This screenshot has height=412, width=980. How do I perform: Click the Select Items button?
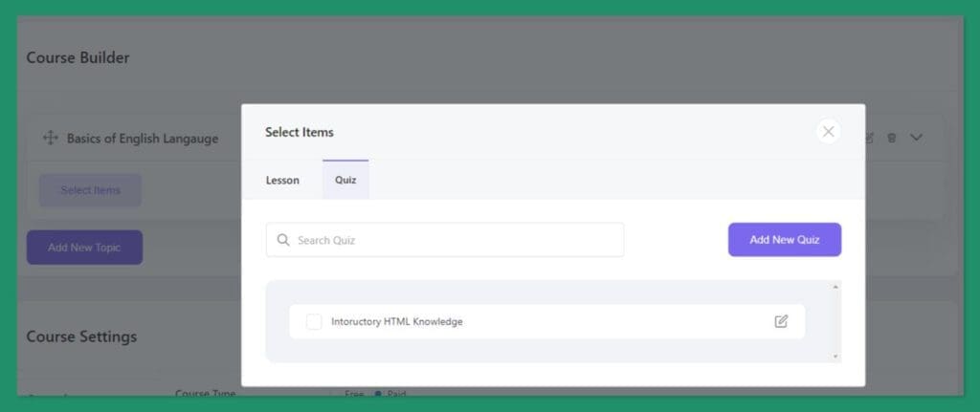pos(90,190)
